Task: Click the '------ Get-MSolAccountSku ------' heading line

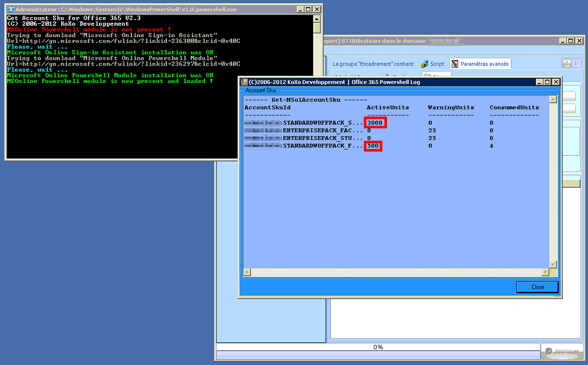Action: coord(306,100)
